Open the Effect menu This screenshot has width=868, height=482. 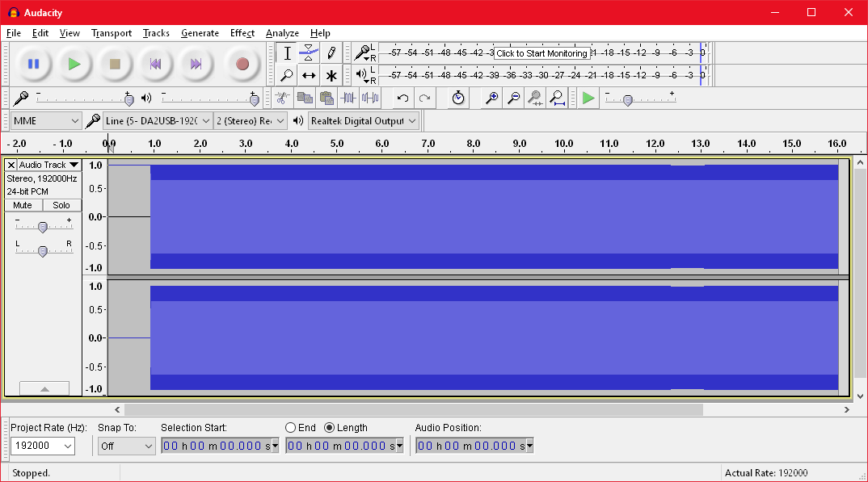(242, 33)
